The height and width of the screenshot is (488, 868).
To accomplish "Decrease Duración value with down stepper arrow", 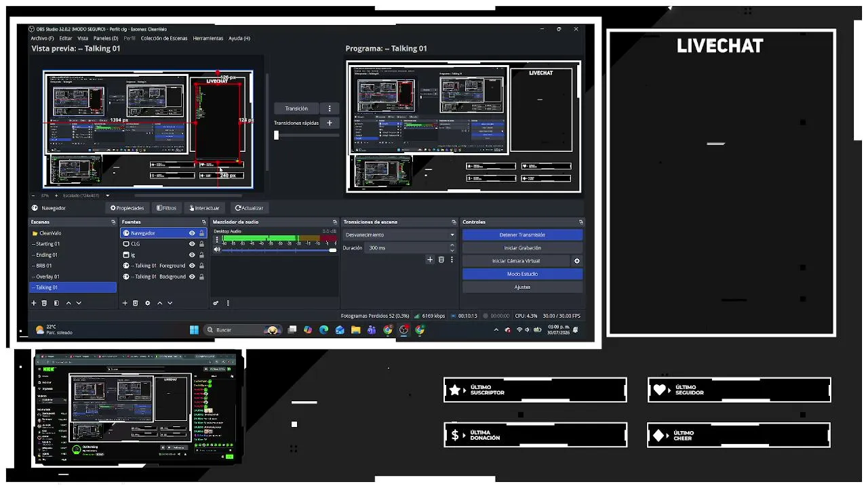I will pos(452,251).
